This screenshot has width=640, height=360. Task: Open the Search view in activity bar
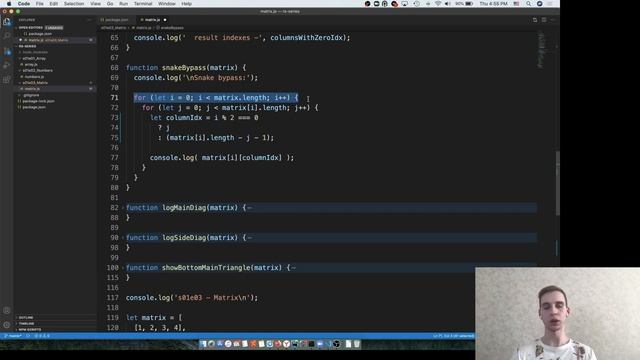[x=7, y=36]
